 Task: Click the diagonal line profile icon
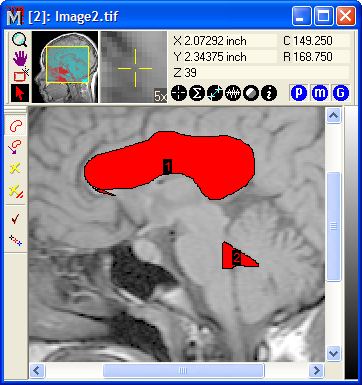click(x=215, y=93)
